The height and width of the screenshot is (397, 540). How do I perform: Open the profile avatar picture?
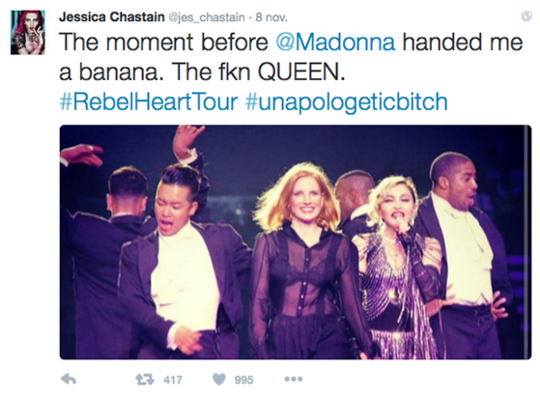tap(28, 32)
